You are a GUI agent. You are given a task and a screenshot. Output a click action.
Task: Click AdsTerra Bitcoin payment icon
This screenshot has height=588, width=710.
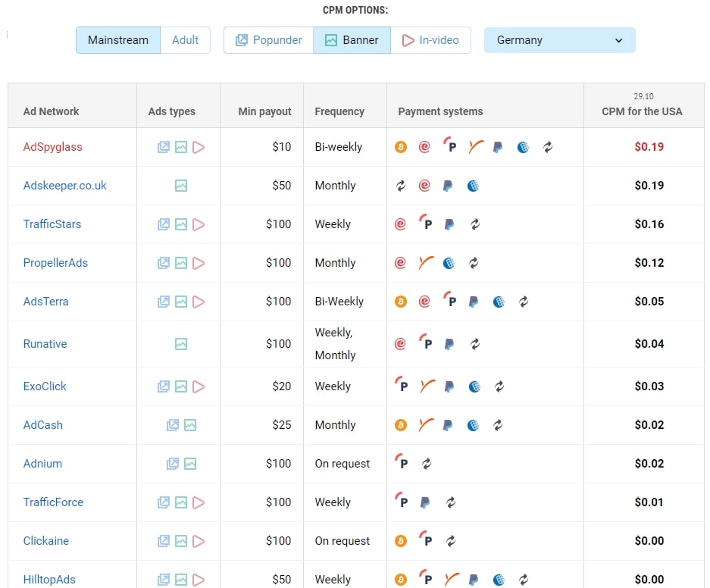tap(401, 302)
